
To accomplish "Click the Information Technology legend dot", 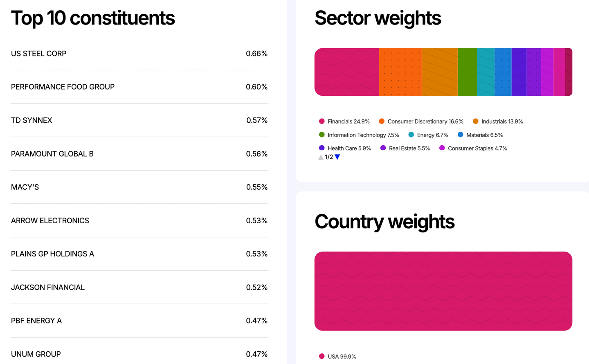I will (x=321, y=135).
